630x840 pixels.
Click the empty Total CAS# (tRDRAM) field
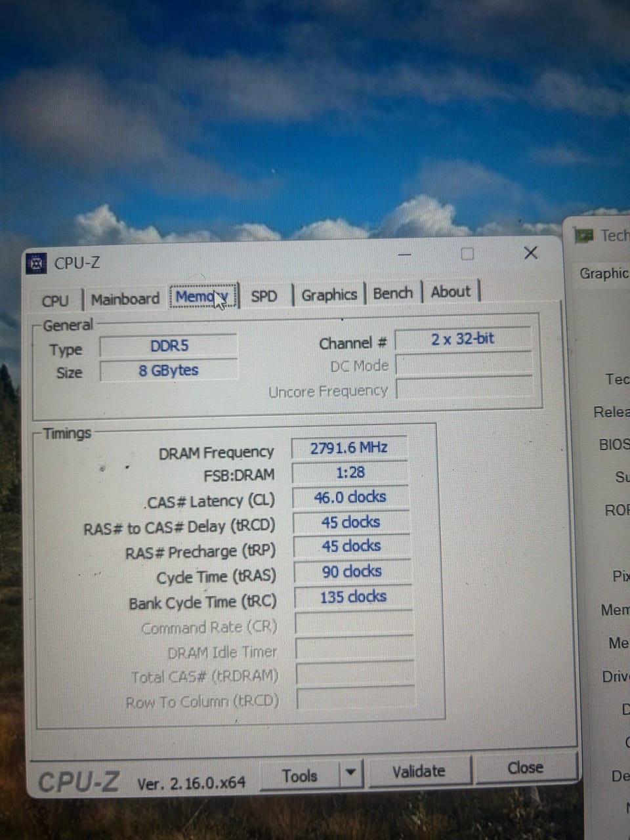click(355, 673)
